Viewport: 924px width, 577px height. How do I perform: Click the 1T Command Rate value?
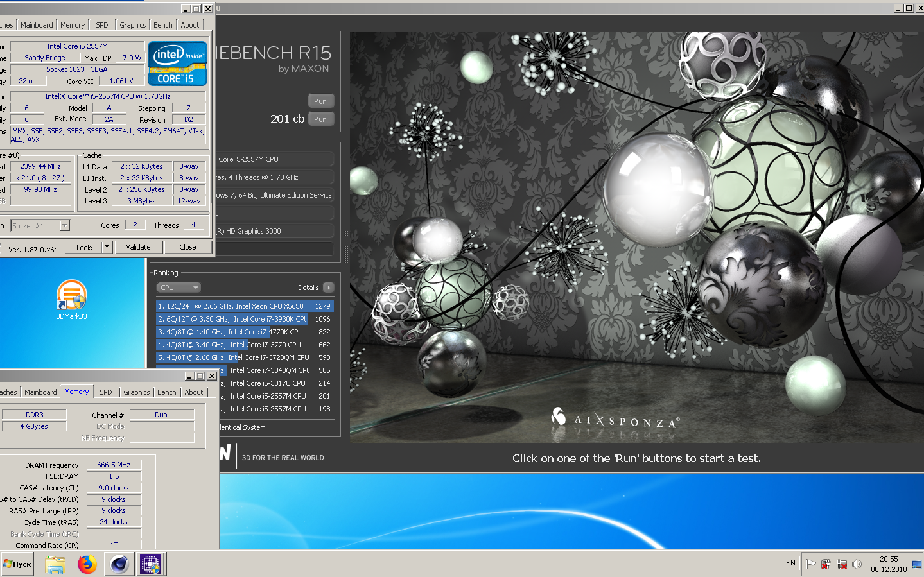point(114,545)
